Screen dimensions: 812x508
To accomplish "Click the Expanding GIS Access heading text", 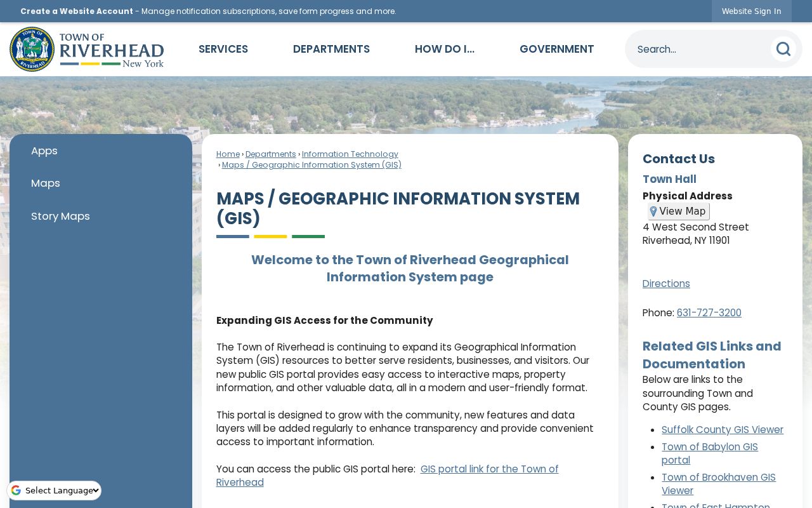I will click(x=325, y=321).
